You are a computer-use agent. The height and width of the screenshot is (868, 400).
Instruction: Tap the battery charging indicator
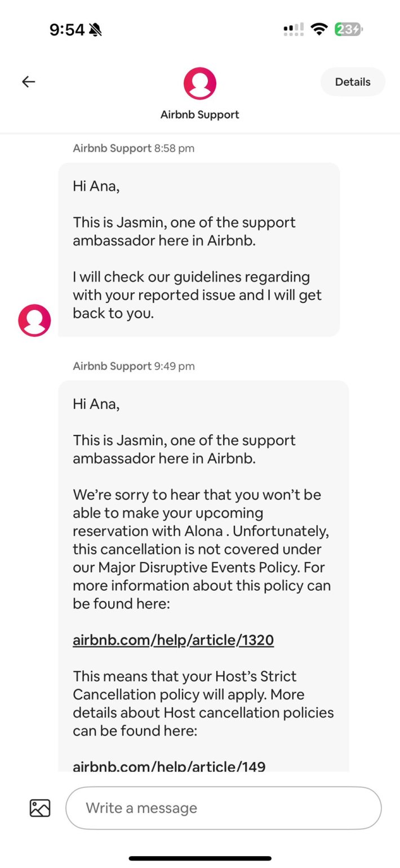pos(349,29)
